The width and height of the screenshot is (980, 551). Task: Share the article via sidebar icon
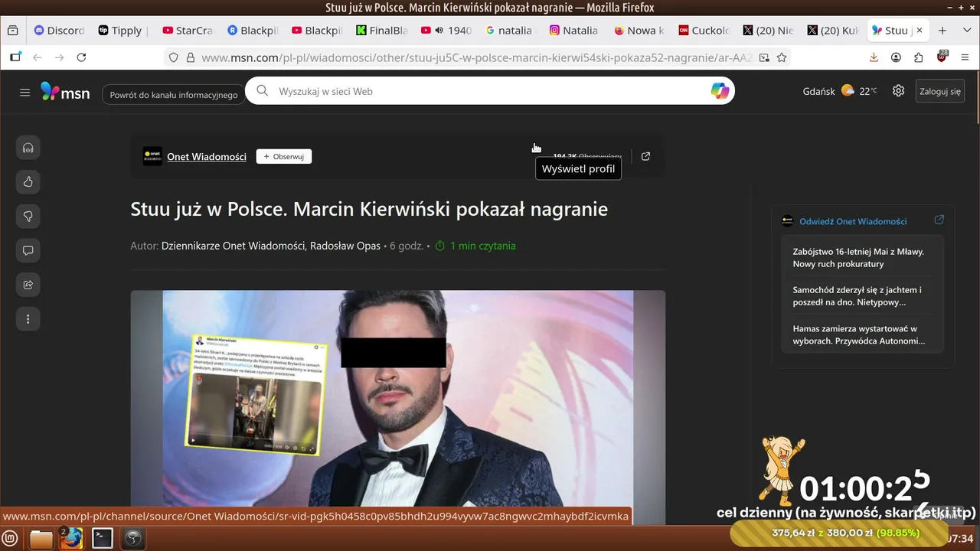coord(28,285)
